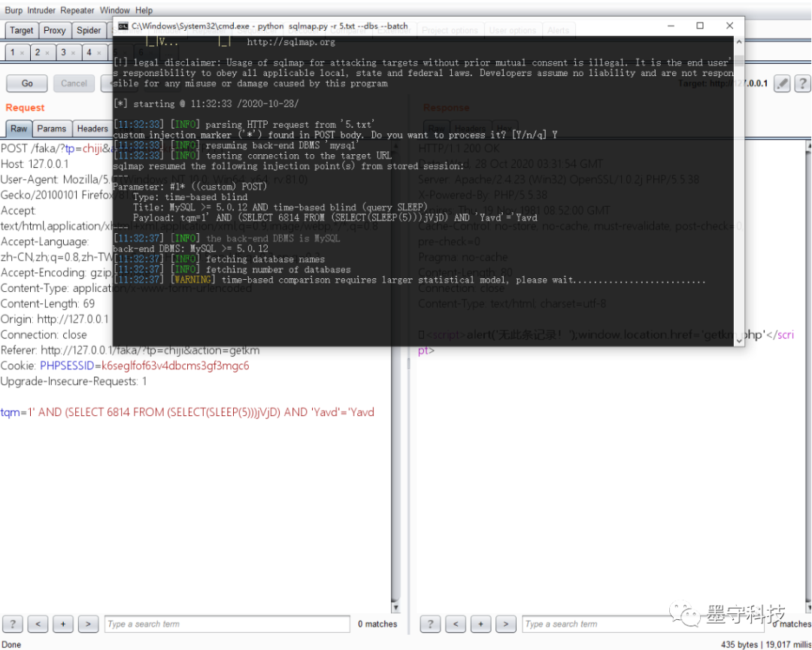Click the 'Connection: close' request line
The height and width of the screenshot is (650, 812).
(x=44, y=335)
